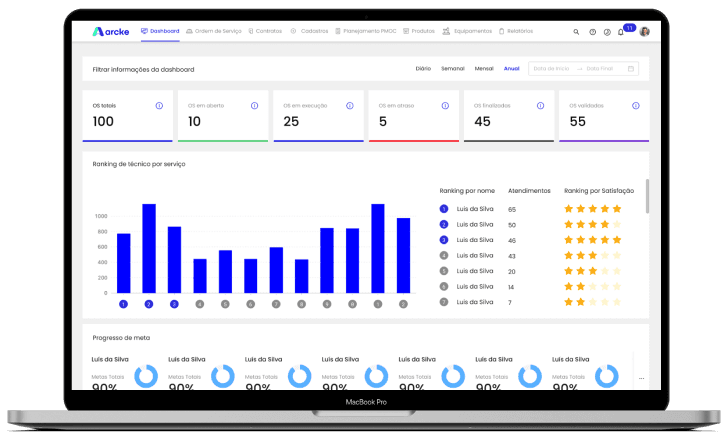
Task: Open the notifications bell icon
Action: pyautogui.click(x=621, y=32)
